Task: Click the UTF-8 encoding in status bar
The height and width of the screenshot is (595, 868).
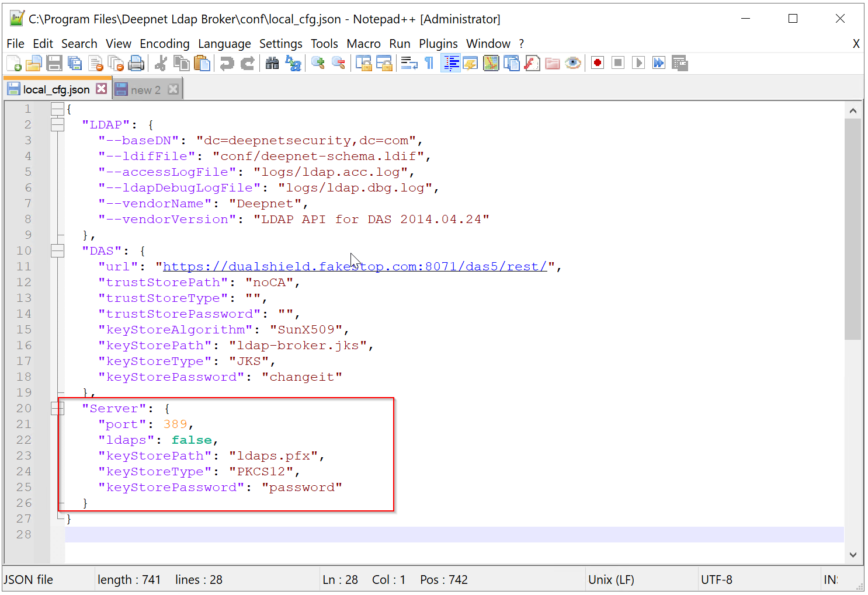Action: [x=716, y=580]
